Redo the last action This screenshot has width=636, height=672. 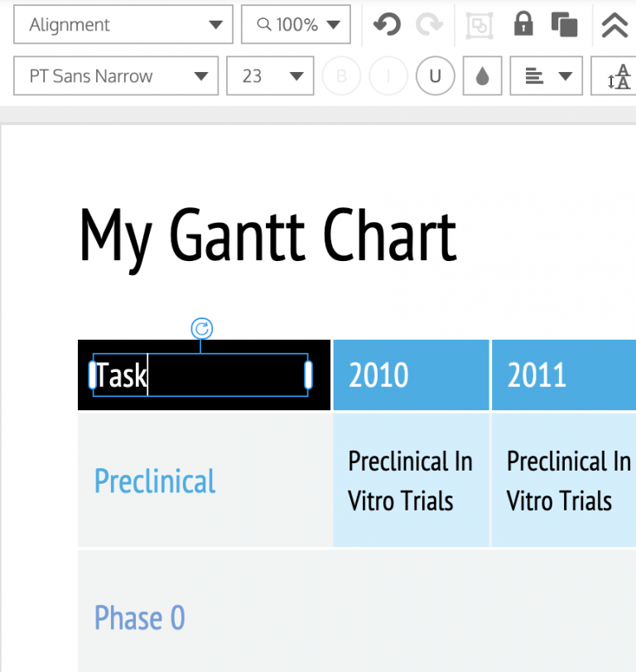pos(429,25)
